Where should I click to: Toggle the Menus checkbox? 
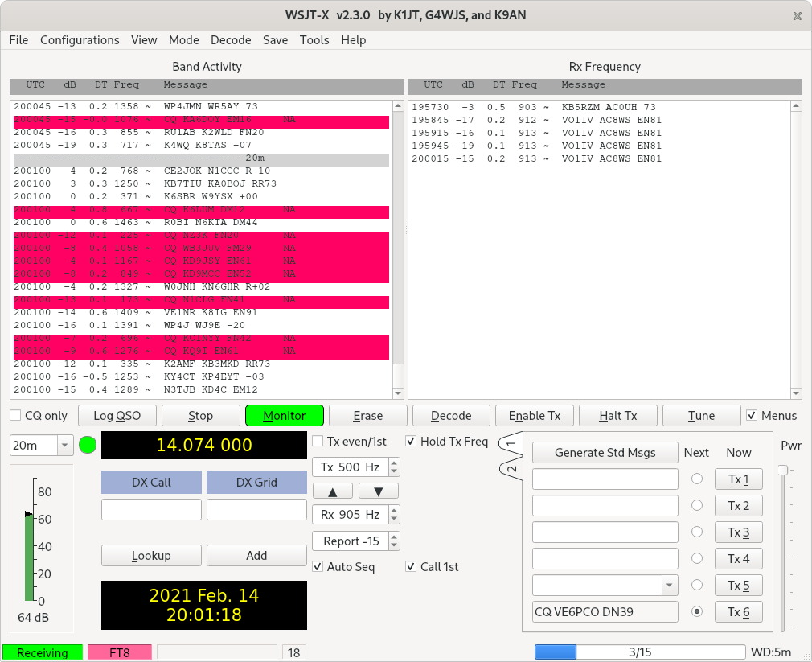(752, 415)
